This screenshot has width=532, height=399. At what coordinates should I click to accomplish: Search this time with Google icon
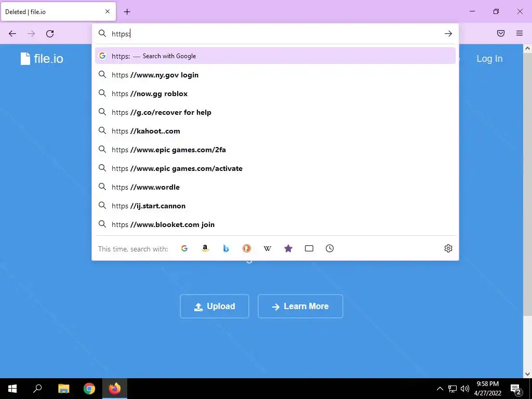pos(184,248)
